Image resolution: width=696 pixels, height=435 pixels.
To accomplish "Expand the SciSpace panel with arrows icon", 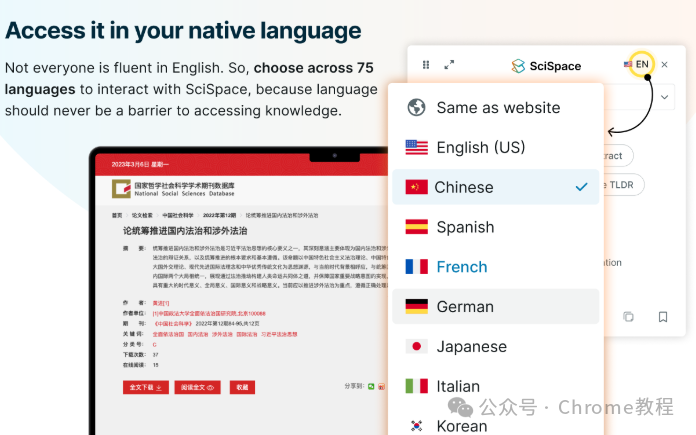I will [449, 65].
